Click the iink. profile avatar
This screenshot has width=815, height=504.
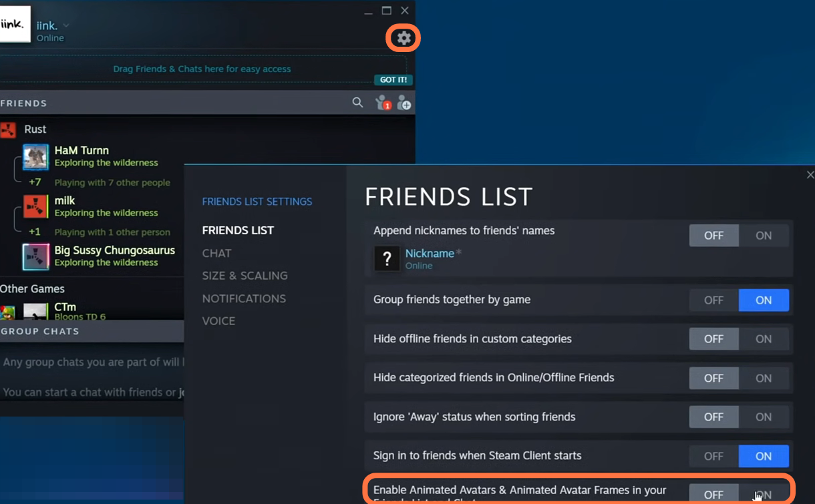(x=15, y=24)
